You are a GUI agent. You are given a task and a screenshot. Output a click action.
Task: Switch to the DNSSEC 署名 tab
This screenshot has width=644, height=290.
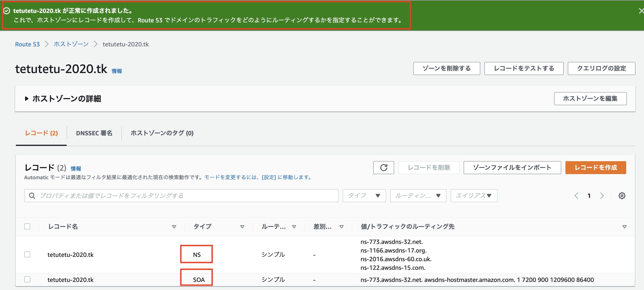[94, 133]
